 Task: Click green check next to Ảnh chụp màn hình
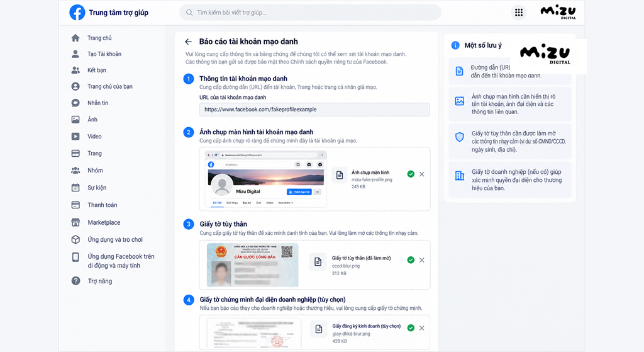click(411, 174)
